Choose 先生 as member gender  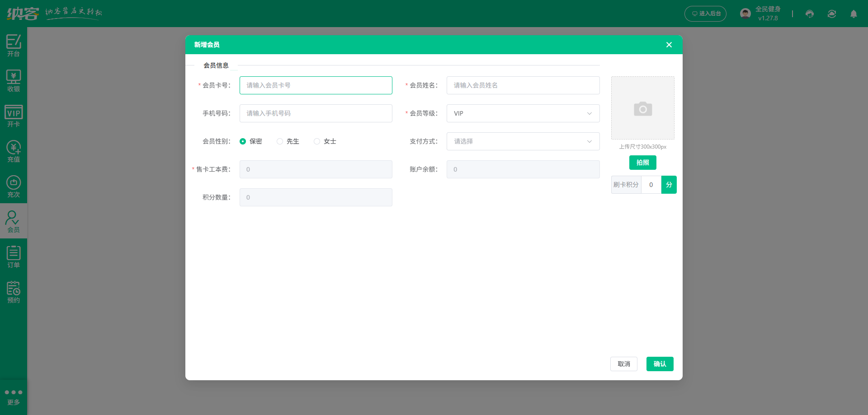pyautogui.click(x=279, y=141)
